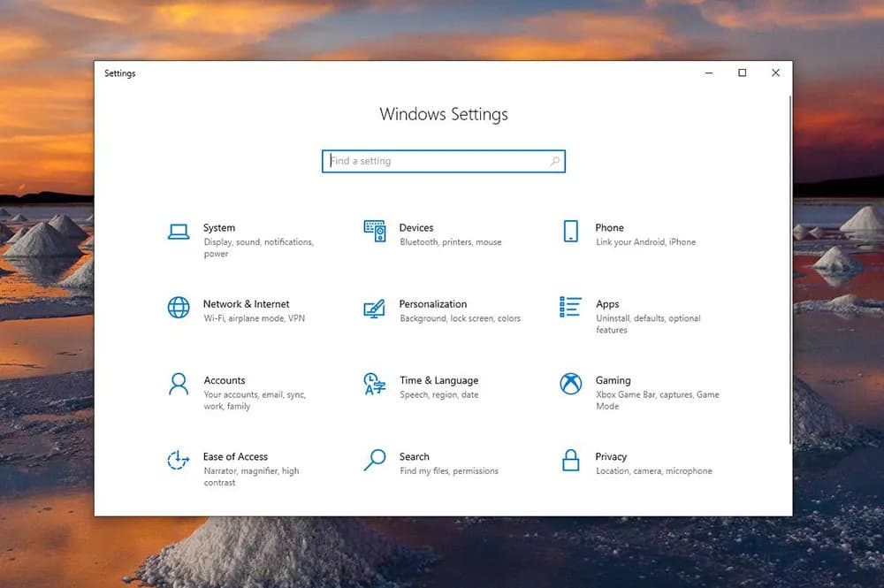The height and width of the screenshot is (588, 884).
Task: Click inside the Find a setting field
Action: [438, 161]
